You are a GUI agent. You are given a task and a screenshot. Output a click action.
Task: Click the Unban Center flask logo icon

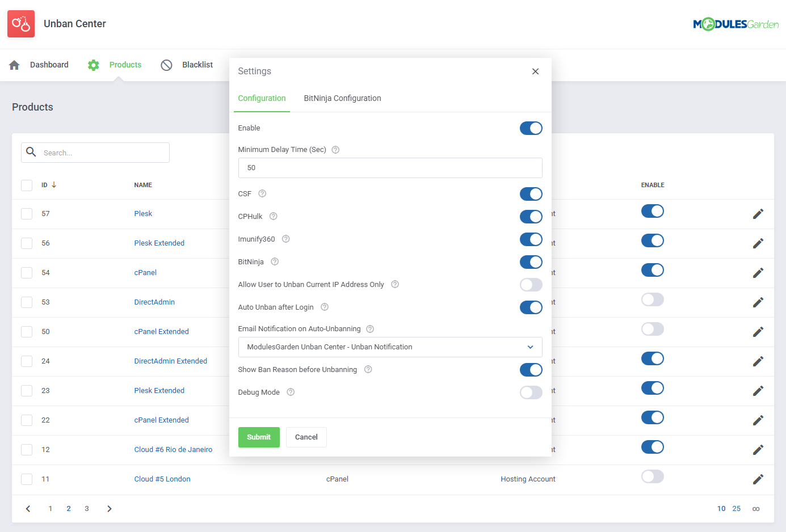point(20,23)
